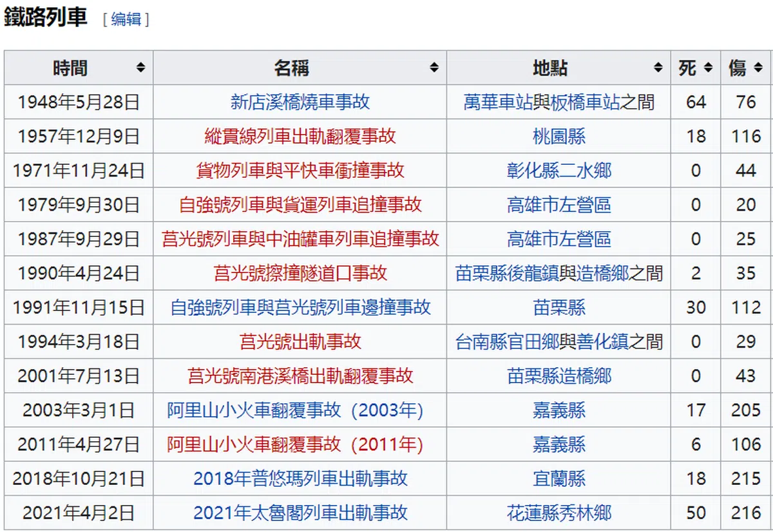Screen dimensions: 773x532
Task: Open the 新店溪橋燒車事故 article link
Action: coord(300,102)
